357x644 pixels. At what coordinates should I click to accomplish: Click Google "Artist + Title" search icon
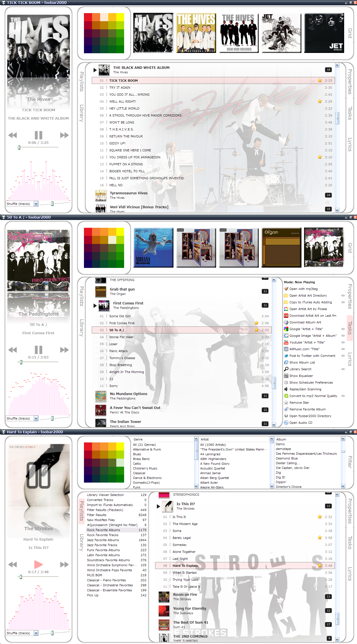286,329
